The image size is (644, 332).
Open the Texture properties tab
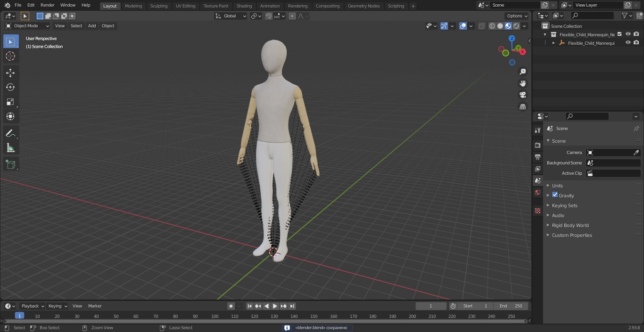tap(537, 211)
